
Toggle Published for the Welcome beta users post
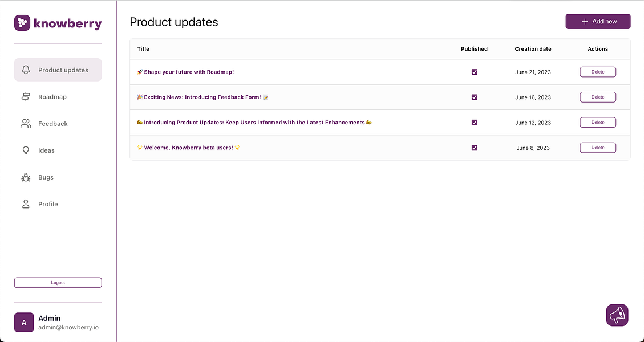pyautogui.click(x=475, y=148)
